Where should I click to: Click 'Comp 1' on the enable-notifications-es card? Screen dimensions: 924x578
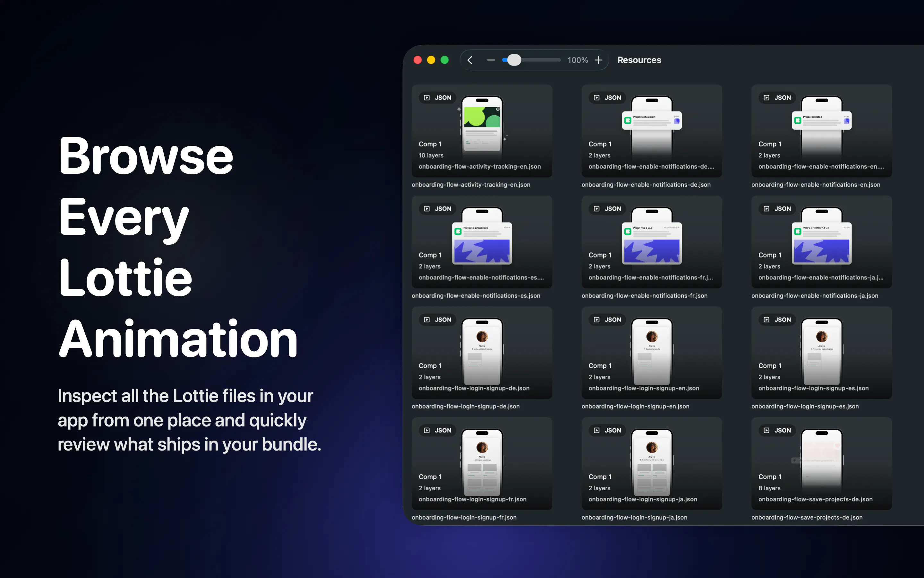point(430,255)
